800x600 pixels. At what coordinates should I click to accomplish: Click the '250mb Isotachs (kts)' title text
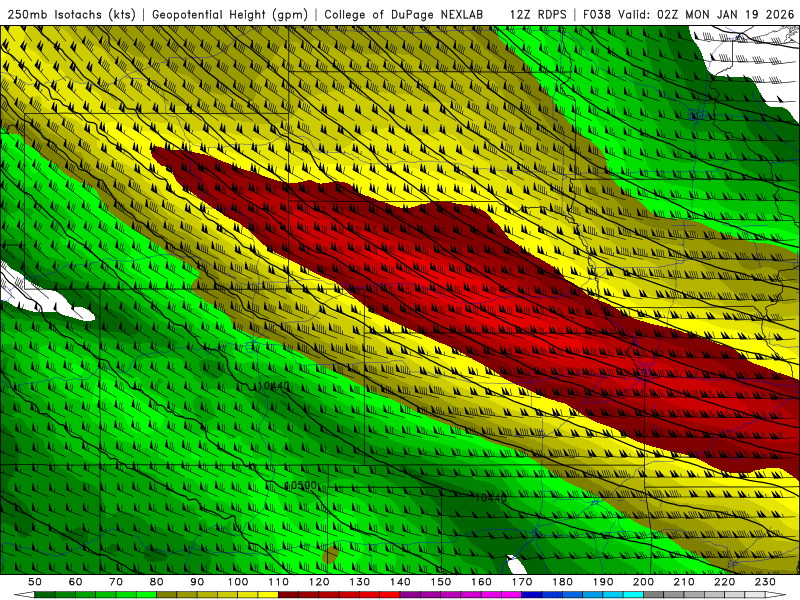(72, 14)
